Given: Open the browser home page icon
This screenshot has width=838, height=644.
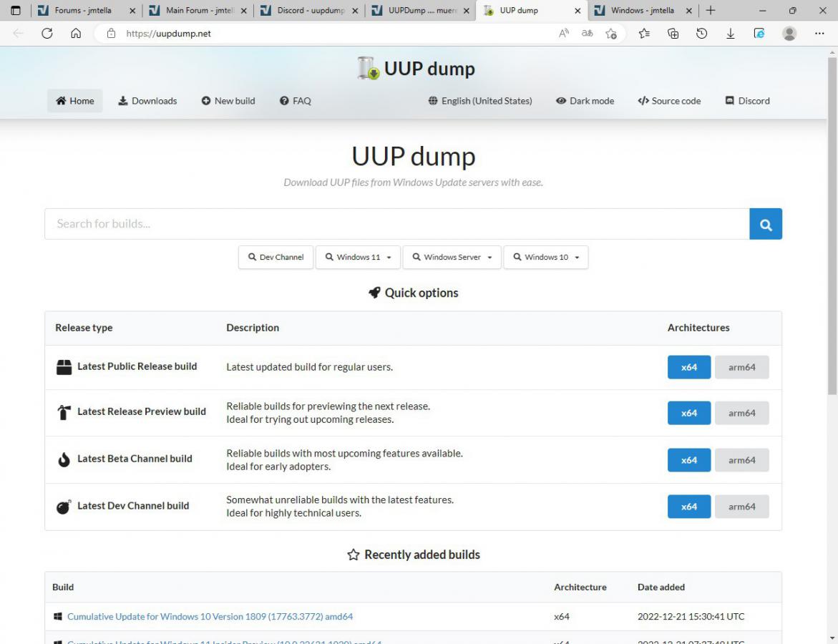Looking at the screenshot, I should pos(76,33).
